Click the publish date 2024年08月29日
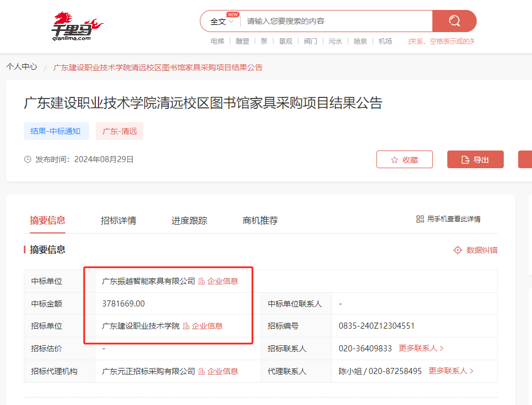This screenshot has width=532, height=405. pos(104,159)
